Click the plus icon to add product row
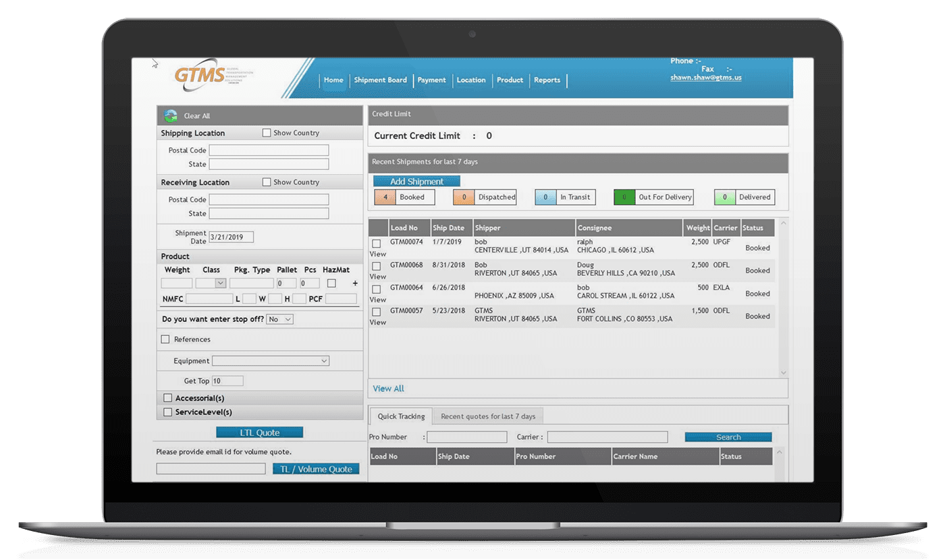Image resolution: width=945 pixels, height=560 pixels. coord(355,283)
